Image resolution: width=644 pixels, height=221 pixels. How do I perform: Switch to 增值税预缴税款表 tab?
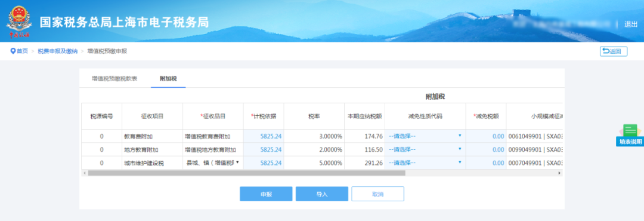click(114, 78)
